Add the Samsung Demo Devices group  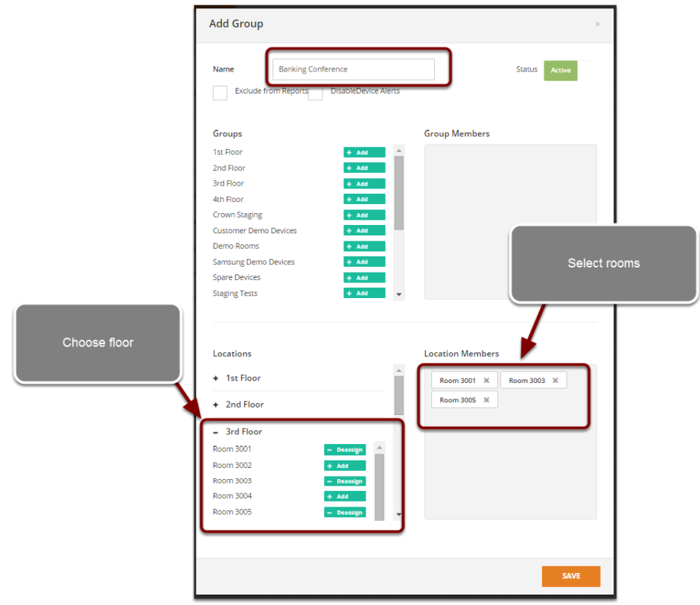(x=363, y=262)
